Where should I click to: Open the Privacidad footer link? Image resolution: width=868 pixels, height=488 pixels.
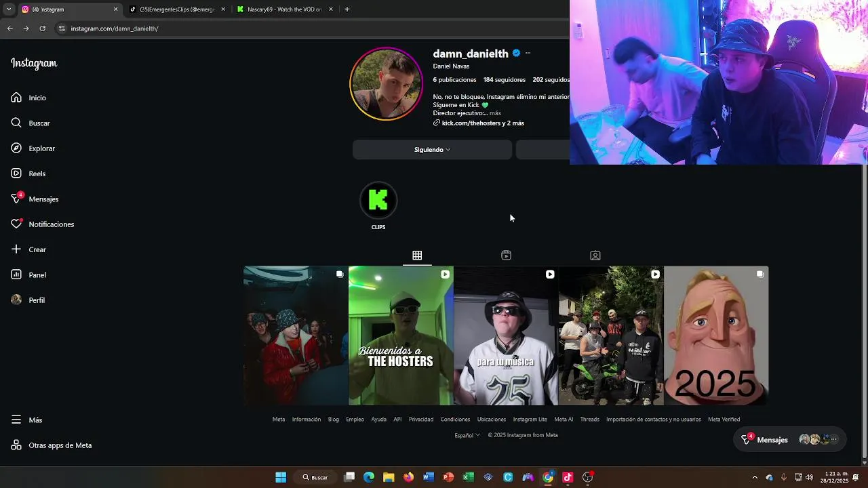[421, 420]
